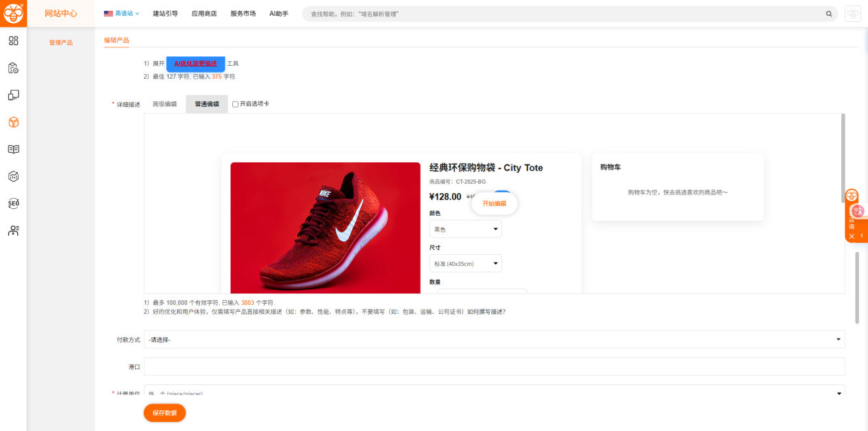Click the page's vertical scrollbar
Screen dimensions: 868x431
tap(856, 288)
